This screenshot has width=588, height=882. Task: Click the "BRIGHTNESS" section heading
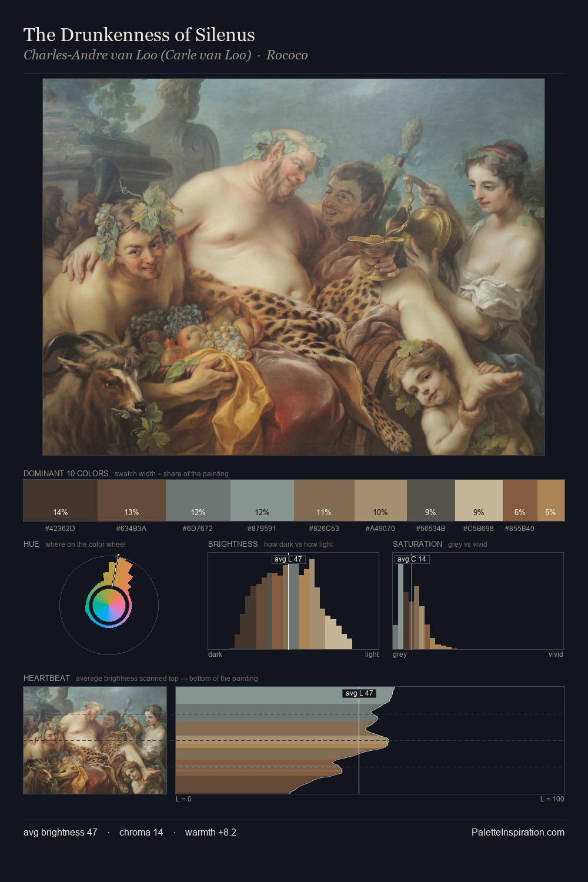(233, 544)
